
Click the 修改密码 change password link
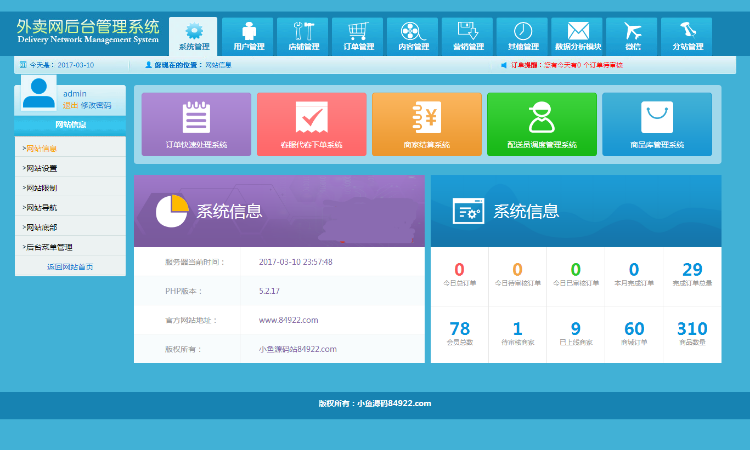tap(96, 105)
